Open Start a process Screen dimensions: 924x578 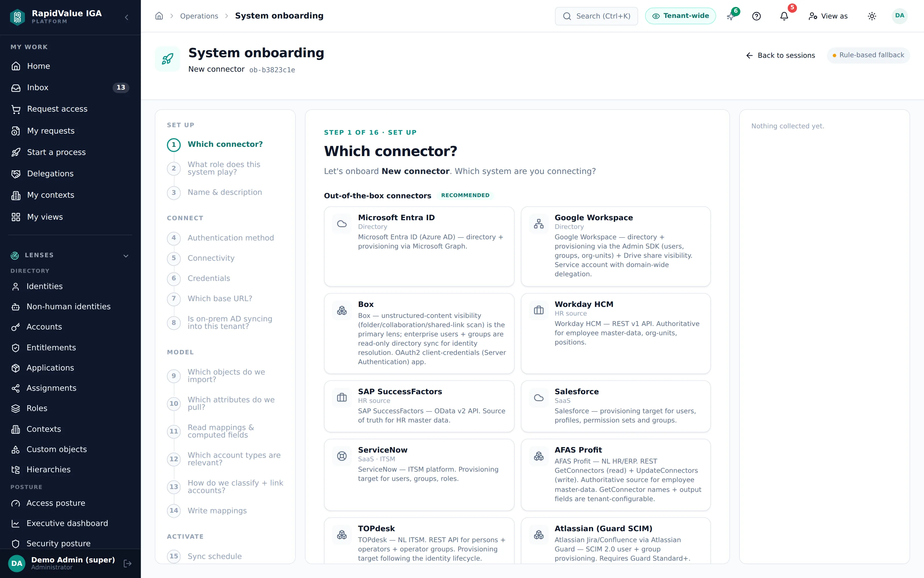click(x=70, y=152)
